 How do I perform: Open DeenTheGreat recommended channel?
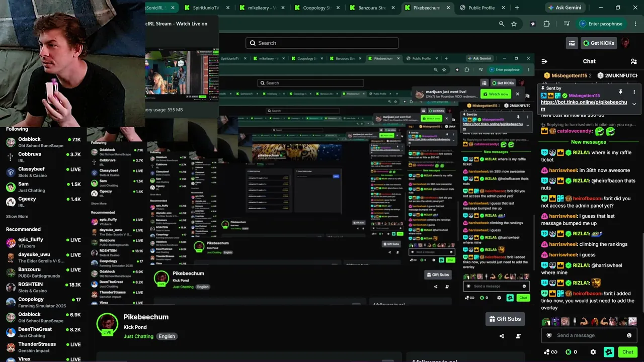pos(43,332)
